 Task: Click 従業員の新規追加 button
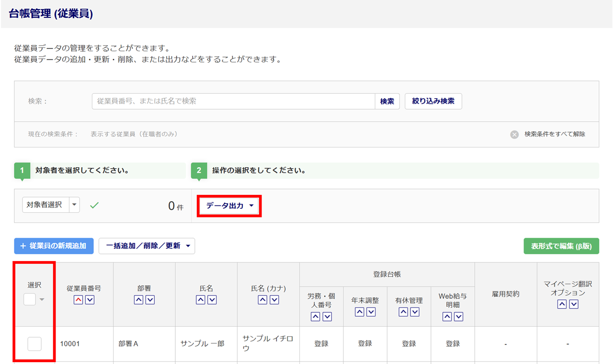pos(54,246)
